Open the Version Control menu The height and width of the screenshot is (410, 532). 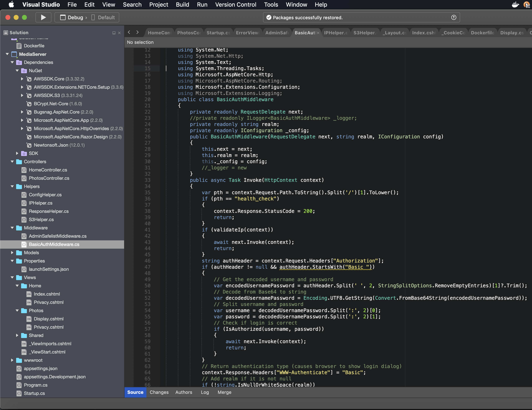pos(235,5)
